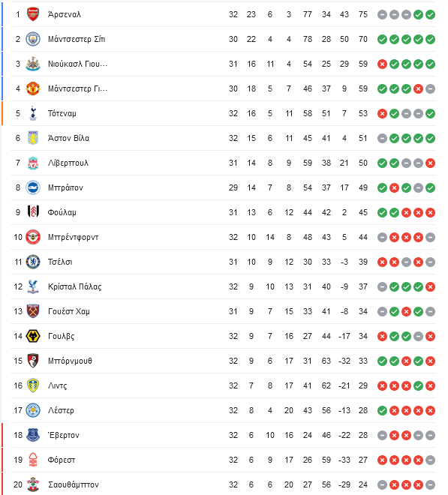
Task: Click the Tottenham club crest
Action: click(x=33, y=113)
